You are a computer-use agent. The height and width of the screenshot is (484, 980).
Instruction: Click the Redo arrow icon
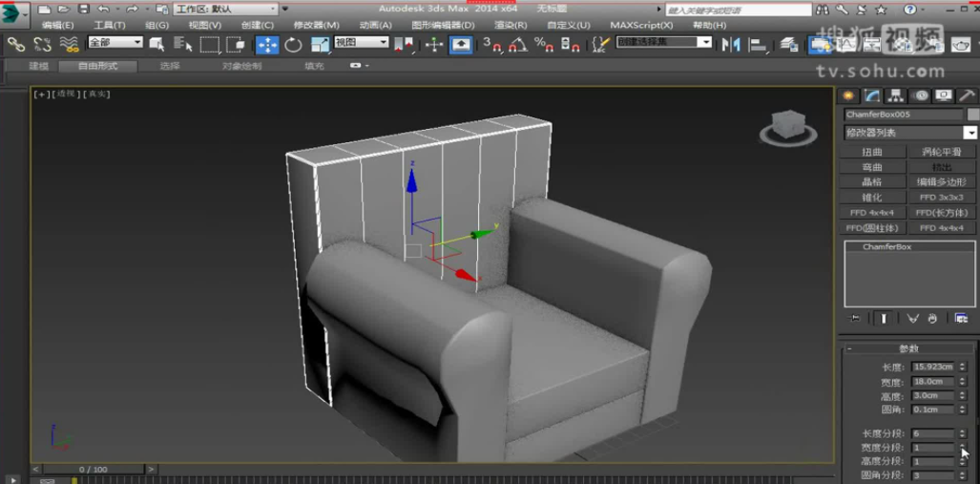[x=132, y=10]
